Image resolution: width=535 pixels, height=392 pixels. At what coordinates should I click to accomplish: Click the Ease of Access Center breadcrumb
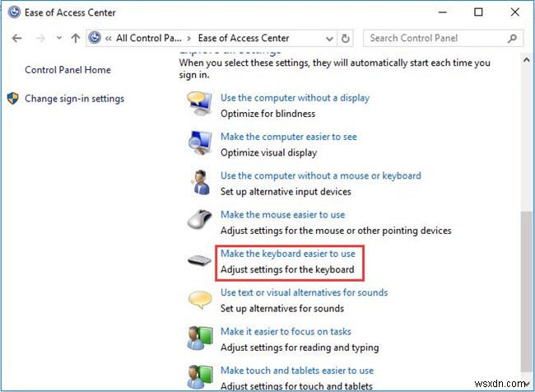244,38
